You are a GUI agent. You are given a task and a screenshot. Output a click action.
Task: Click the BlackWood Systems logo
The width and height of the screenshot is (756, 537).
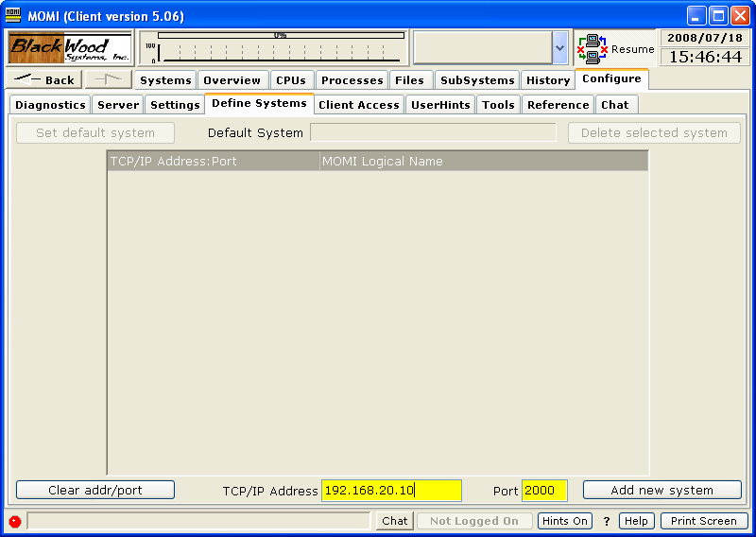click(x=70, y=48)
